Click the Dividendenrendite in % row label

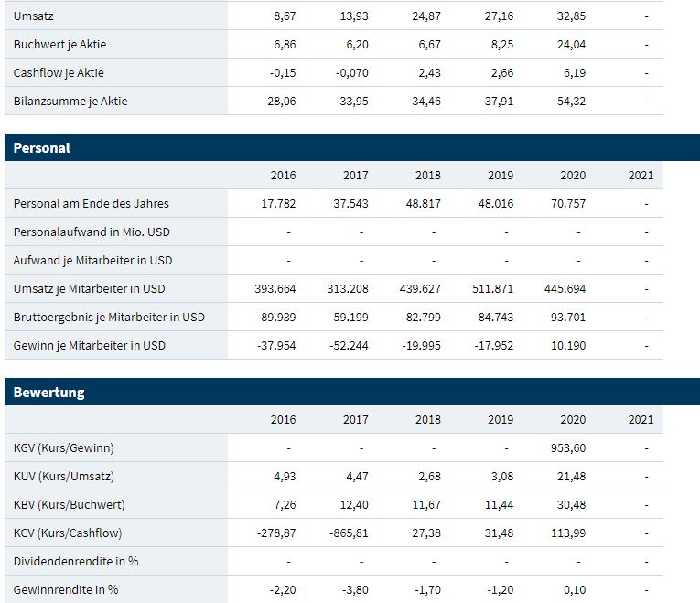pos(76,561)
